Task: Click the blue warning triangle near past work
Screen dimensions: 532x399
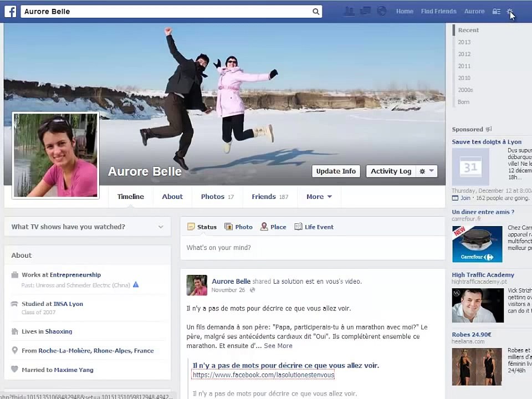Action: tap(136, 285)
